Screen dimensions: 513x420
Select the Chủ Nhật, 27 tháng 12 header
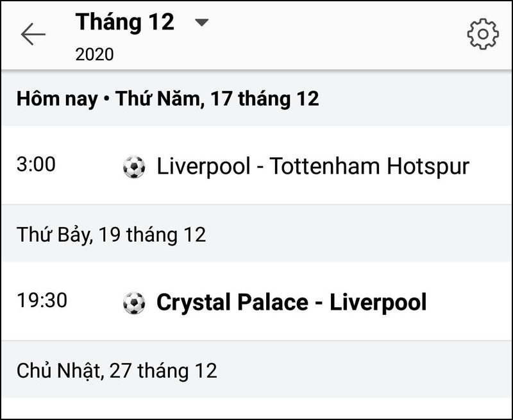point(117,370)
